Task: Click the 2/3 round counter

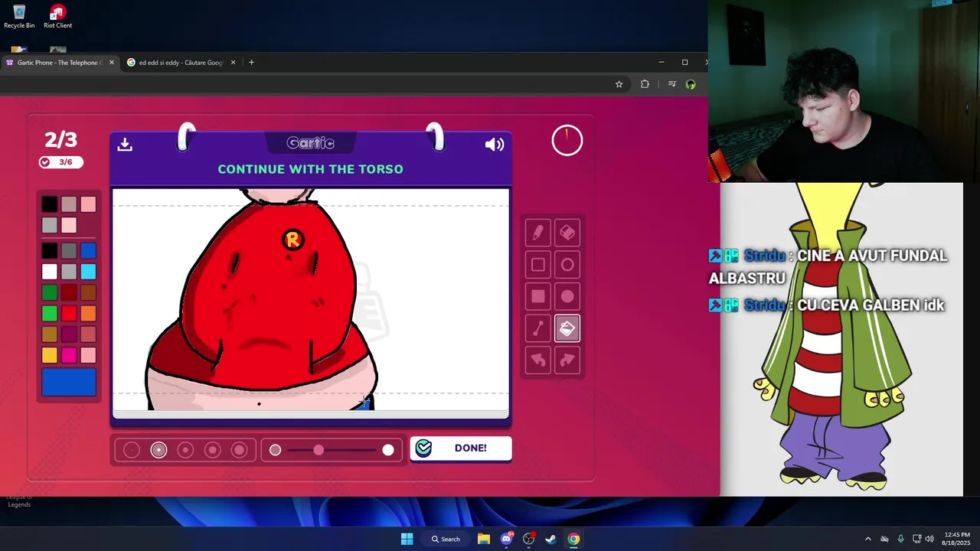Action: point(60,139)
